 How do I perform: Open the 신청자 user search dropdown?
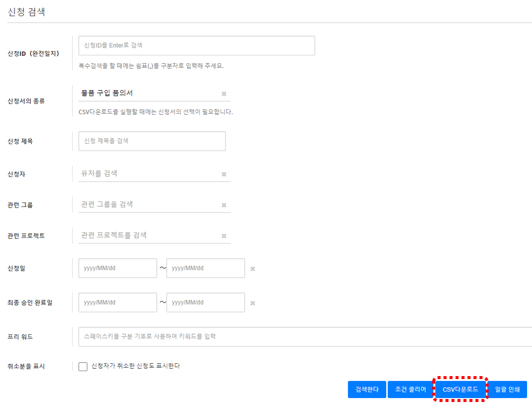(x=147, y=174)
